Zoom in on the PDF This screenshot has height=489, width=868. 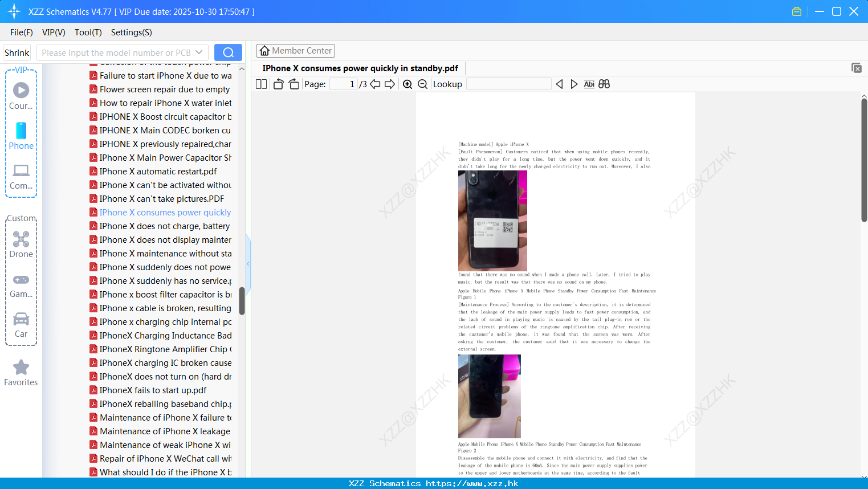tap(407, 84)
